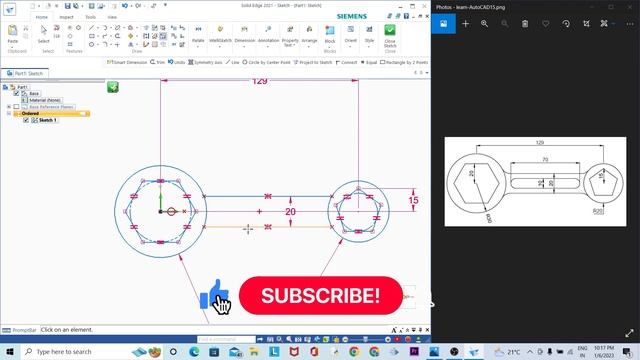
Task: Click Smart Dimension in the quick bar
Action: click(127, 62)
